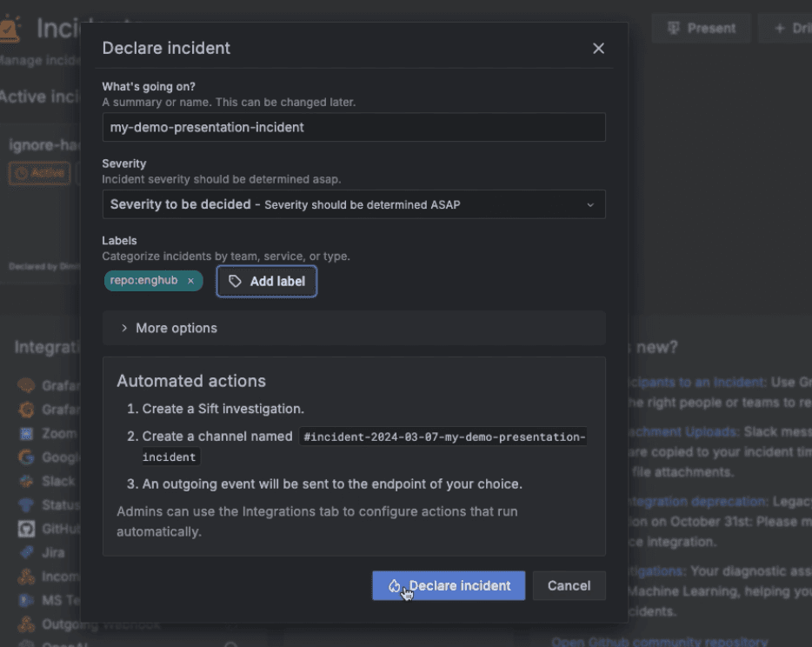
Task: Open the Github community repository link
Action: 659,642
